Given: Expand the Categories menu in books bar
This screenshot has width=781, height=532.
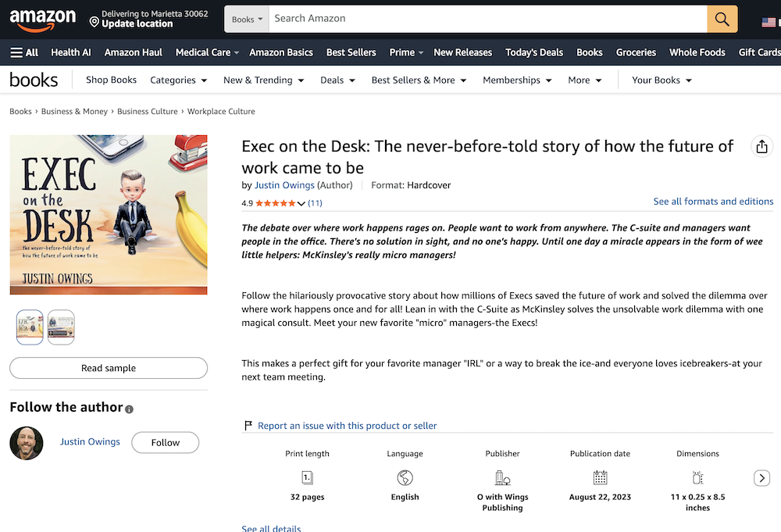Looking at the screenshot, I should (178, 80).
